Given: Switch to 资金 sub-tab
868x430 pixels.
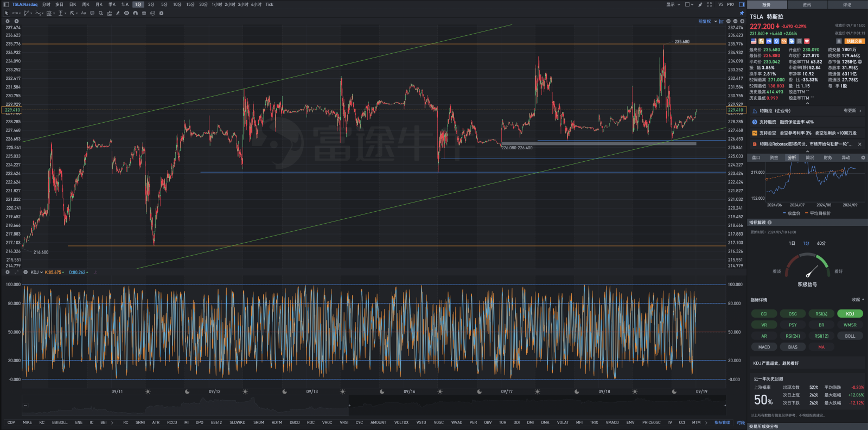Looking at the screenshot, I should (774, 157).
